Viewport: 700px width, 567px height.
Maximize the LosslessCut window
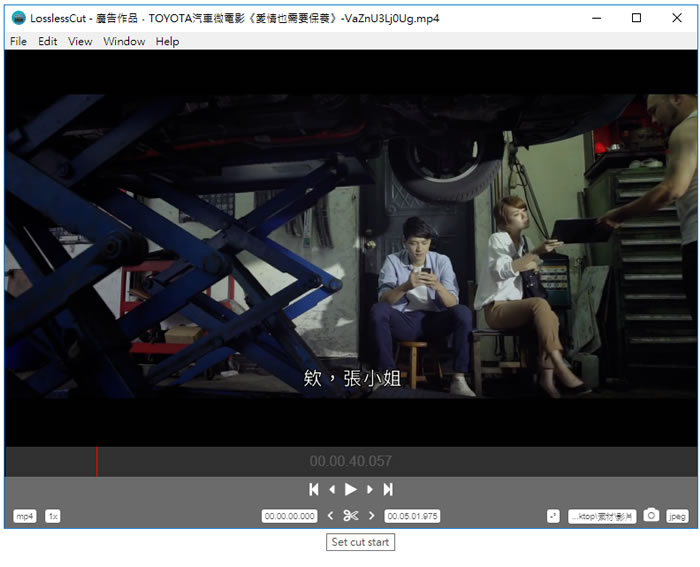[x=637, y=18]
